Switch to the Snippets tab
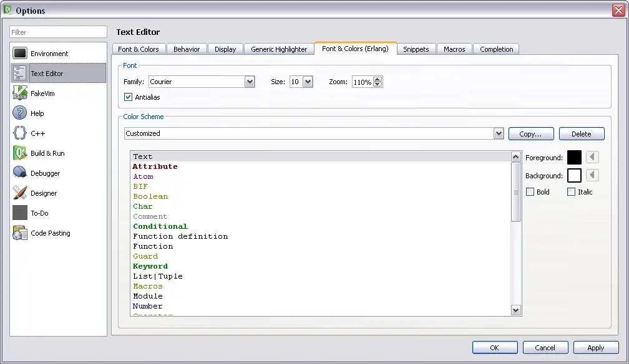This screenshot has height=364, width=629. tap(416, 49)
